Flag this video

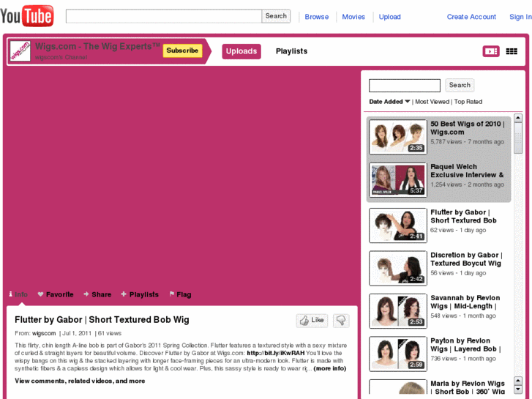pyautogui.click(x=180, y=294)
